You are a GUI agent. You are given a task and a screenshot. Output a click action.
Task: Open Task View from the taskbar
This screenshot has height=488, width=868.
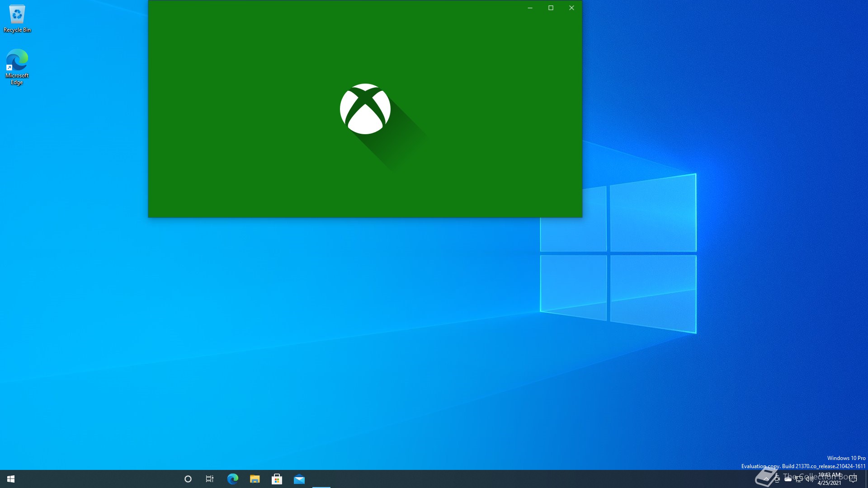click(210, 479)
